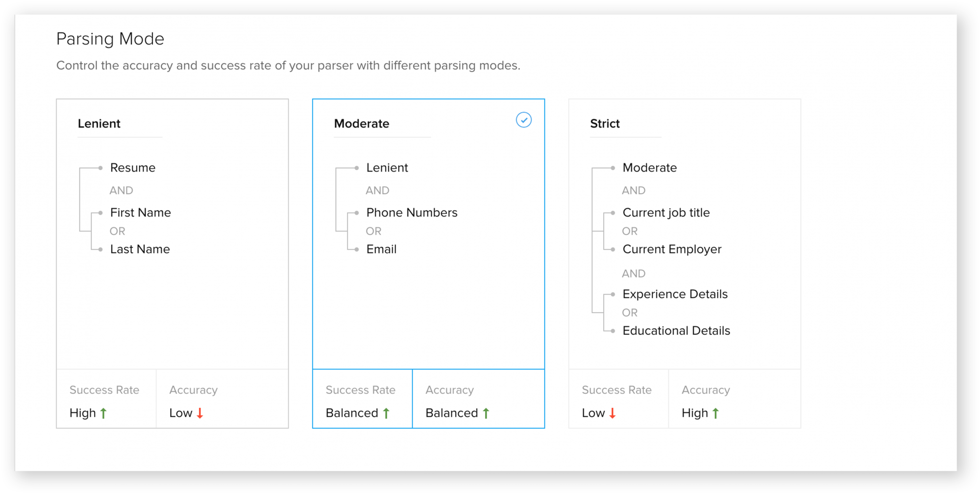This screenshot has width=980, height=494.
Task: Click First Name condition in Lenient tree
Action: (x=141, y=213)
